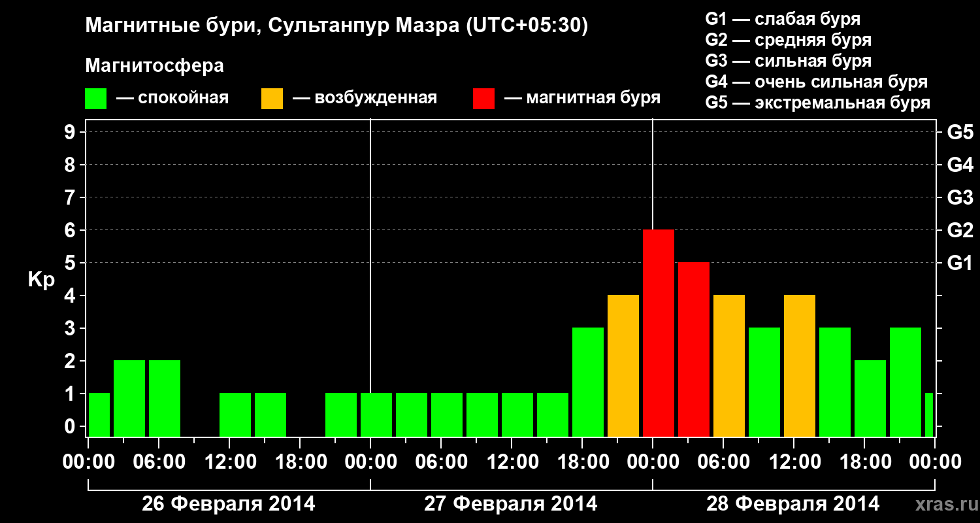This screenshot has height=523, width=980.
Task: Select the line G2 — средняя буря
Action: click(789, 40)
